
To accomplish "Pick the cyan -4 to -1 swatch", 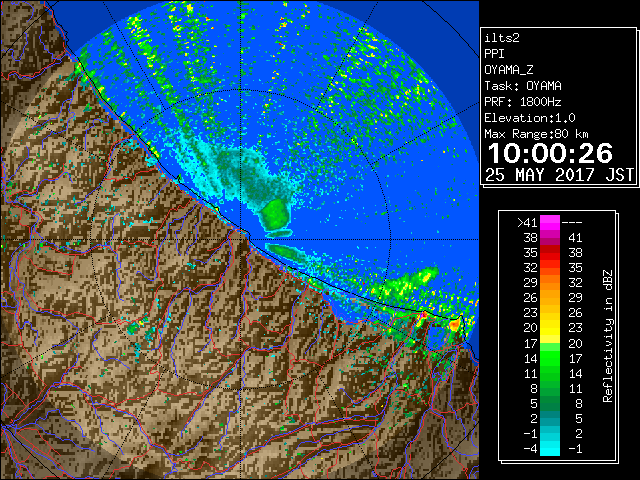I will [549, 448].
